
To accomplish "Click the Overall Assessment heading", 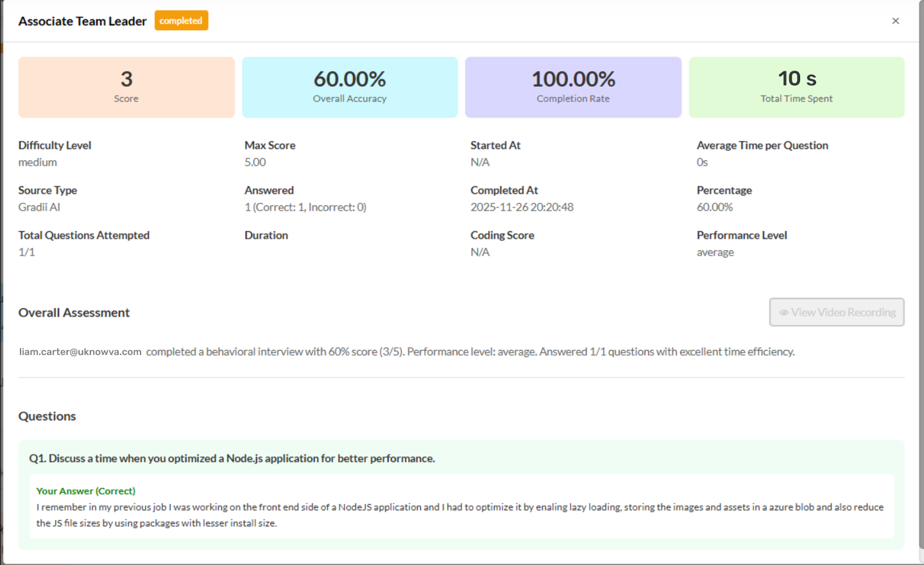I will 74,313.
